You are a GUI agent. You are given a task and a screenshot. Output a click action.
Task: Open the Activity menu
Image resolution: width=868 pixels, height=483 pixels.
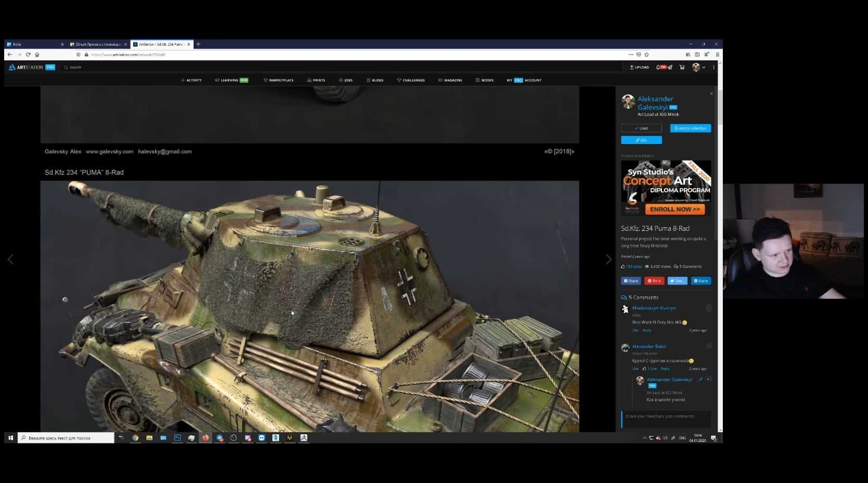point(192,80)
